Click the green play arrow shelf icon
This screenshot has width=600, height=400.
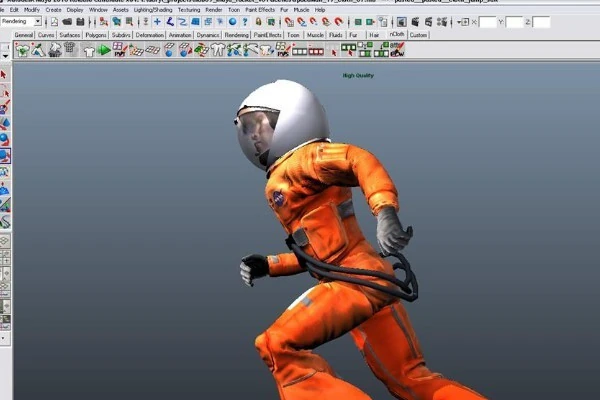point(104,50)
